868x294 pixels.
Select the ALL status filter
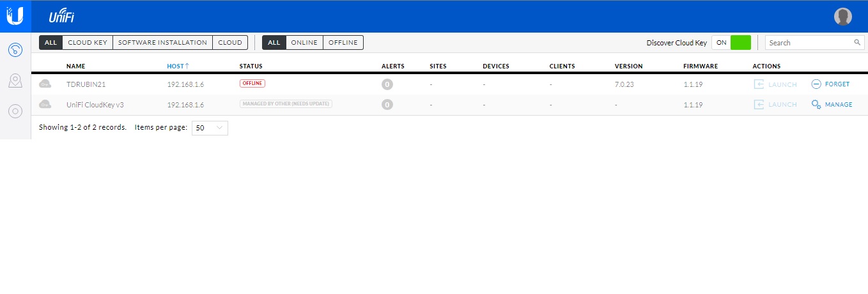(x=274, y=43)
